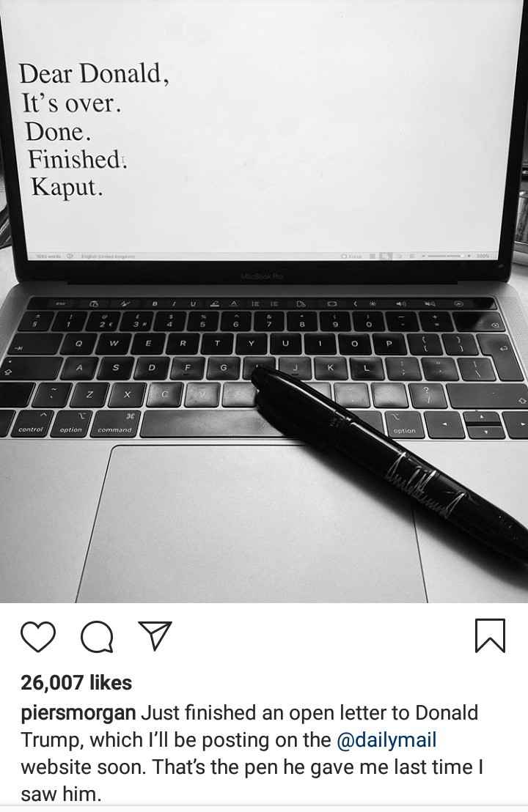Tap the bulleted list icon on Touch Bar
This screenshot has width=528, height=812.
(x=255, y=304)
